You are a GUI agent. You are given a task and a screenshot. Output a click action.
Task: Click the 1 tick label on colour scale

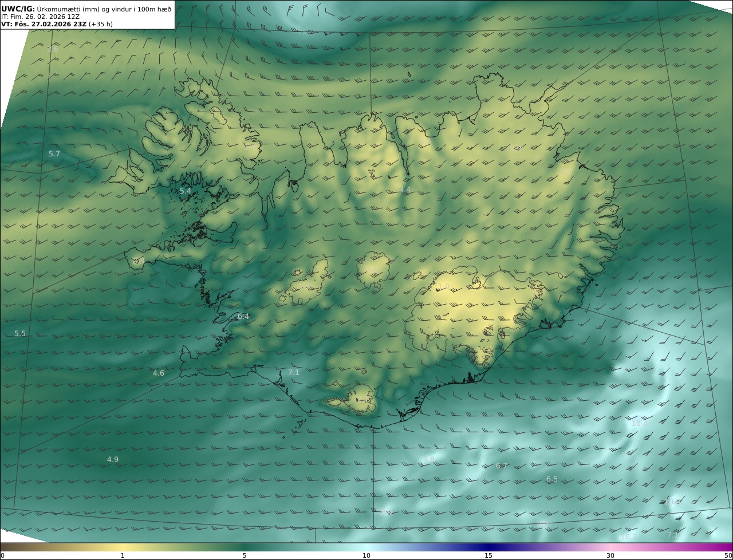pyautogui.click(x=123, y=555)
